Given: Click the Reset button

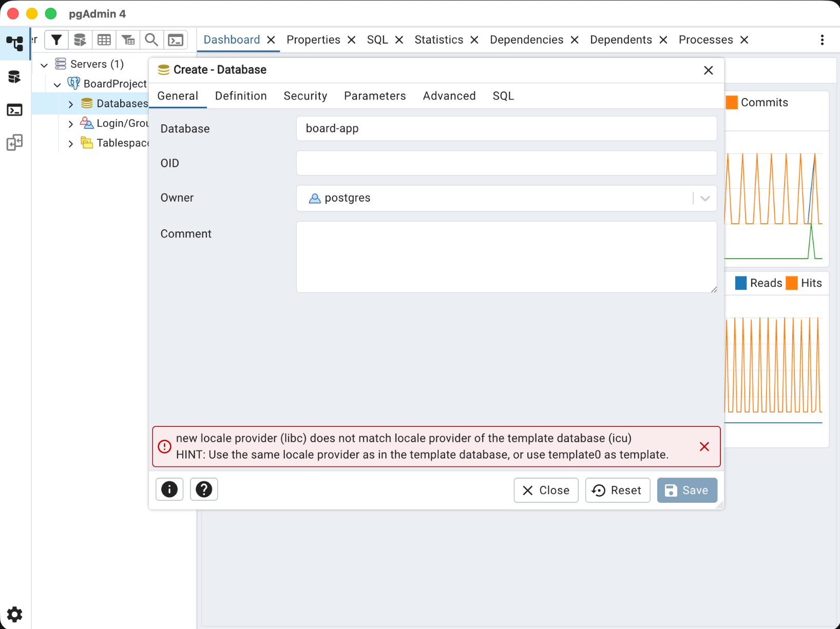Looking at the screenshot, I should (x=617, y=490).
